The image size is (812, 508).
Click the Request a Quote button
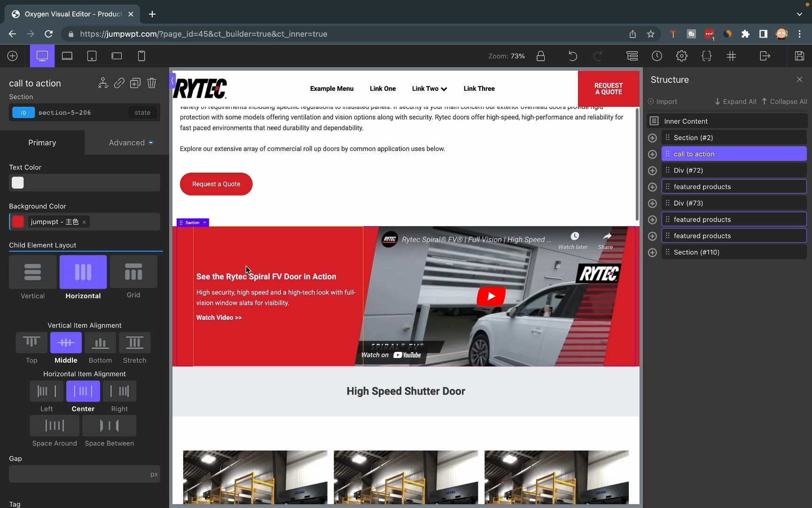[216, 184]
